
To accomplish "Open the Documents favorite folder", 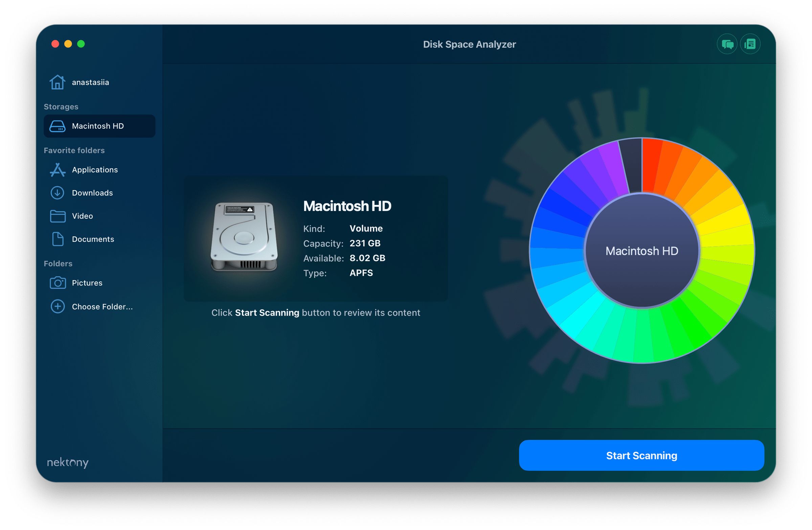I will click(x=93, y=239).
